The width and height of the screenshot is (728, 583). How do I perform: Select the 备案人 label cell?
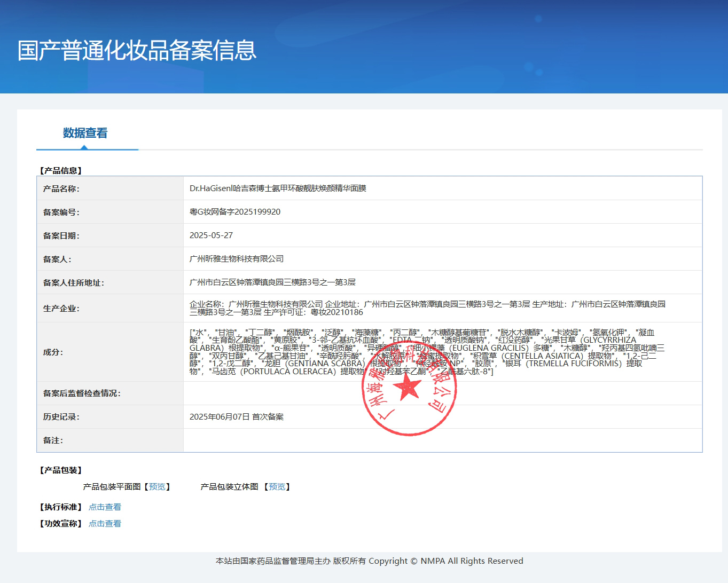[x=110, y=259]
